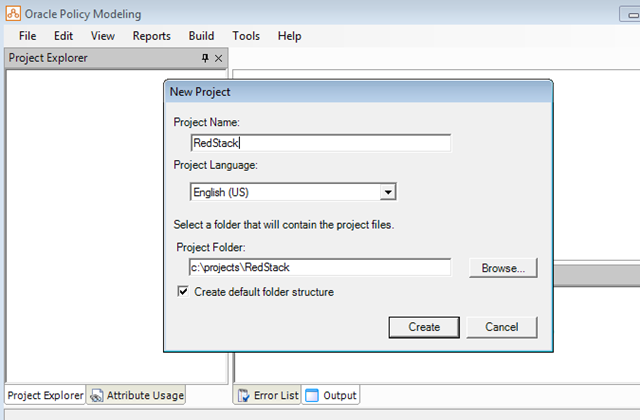The image size is (640, 420).
Task: Select the Project Explorer bottom tab
Action: [45, 395]
